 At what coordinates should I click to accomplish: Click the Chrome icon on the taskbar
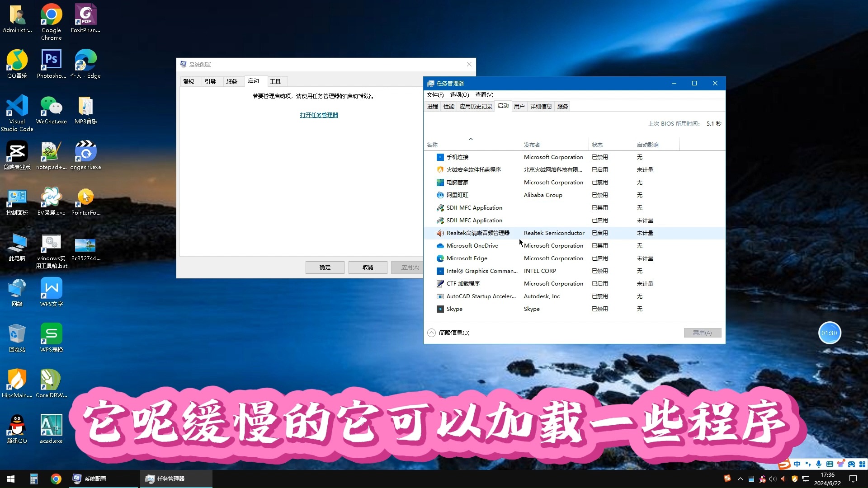pos(56,479)
